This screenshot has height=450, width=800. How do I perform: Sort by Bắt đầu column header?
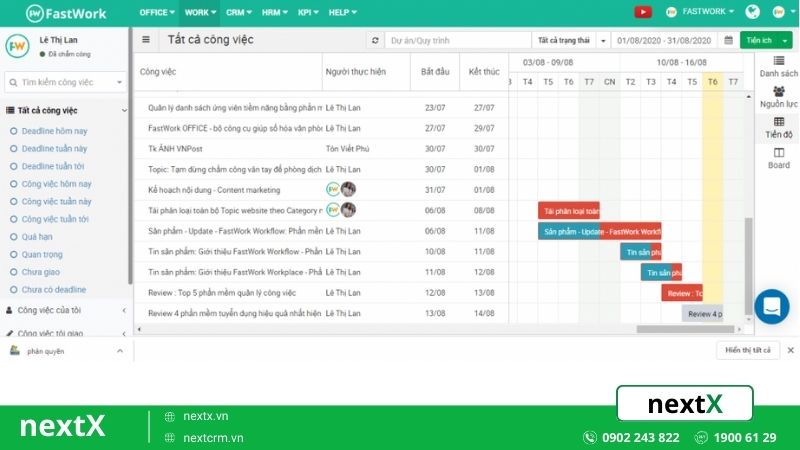[435, 71]
